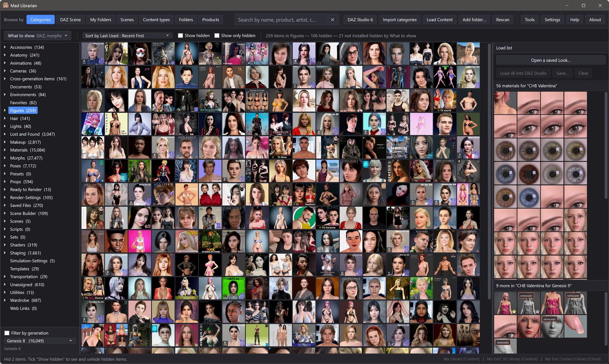609x364 pixels.
Task: Select the TX Carance figure thumbnail
Action: 327,218
